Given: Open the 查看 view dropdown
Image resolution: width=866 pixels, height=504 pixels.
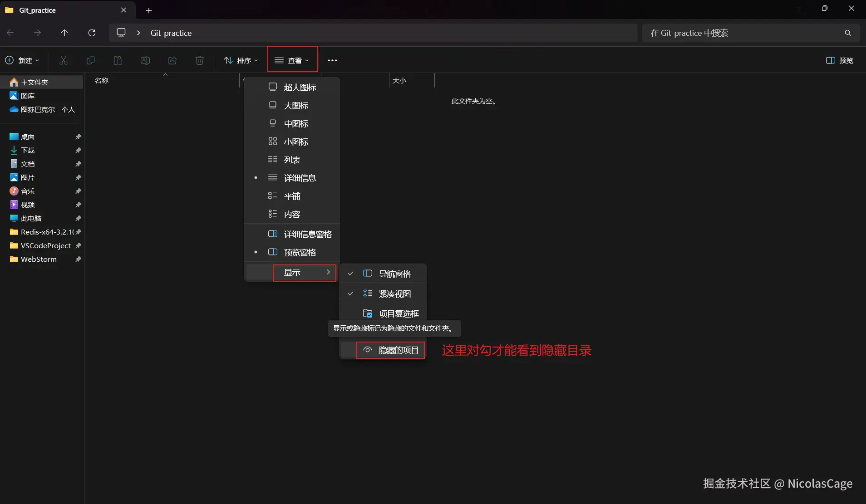Looking at the screenshot, I should (x=292, y=60).
